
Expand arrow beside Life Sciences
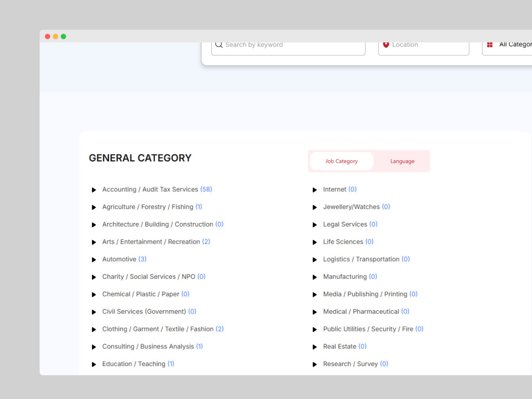point(314,242)
